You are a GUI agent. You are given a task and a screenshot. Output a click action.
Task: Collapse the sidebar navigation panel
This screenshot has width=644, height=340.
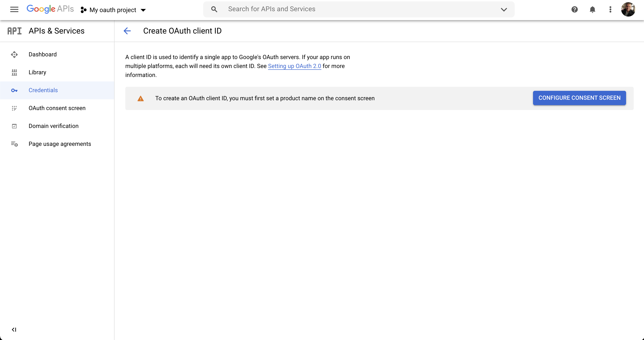(x=14, y=329)
